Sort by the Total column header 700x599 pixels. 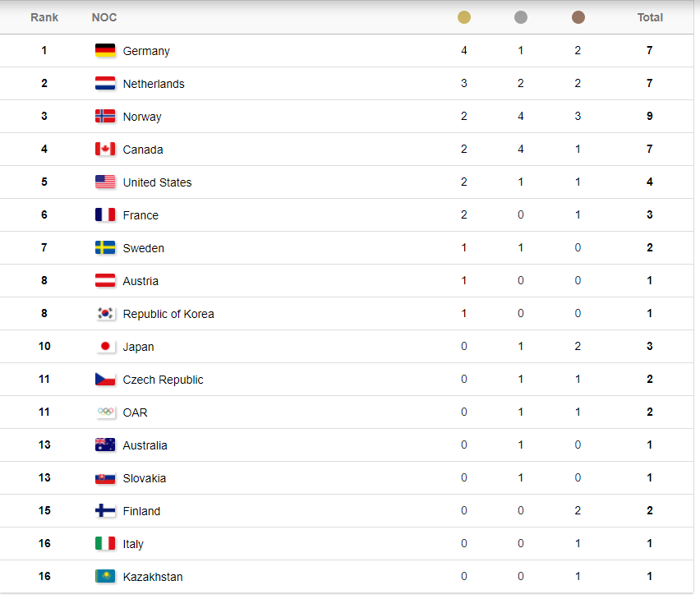650,17
